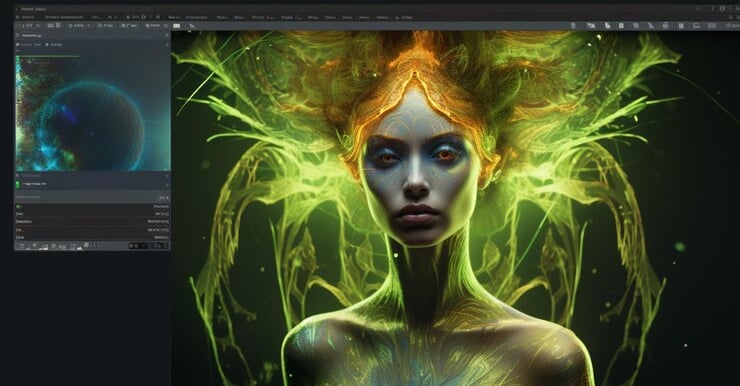This screenshot has width=740, height=386.
Task: Click the green icon on the first properties row
Action: [x=19, y=207]
